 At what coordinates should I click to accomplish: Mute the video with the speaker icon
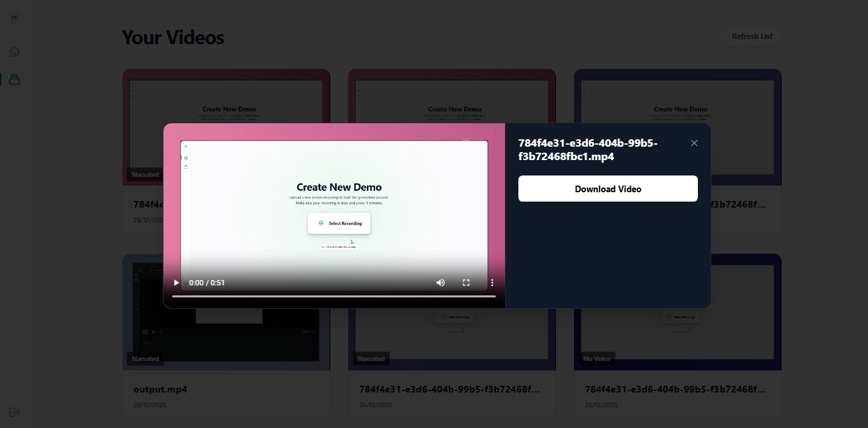(441, 283)
